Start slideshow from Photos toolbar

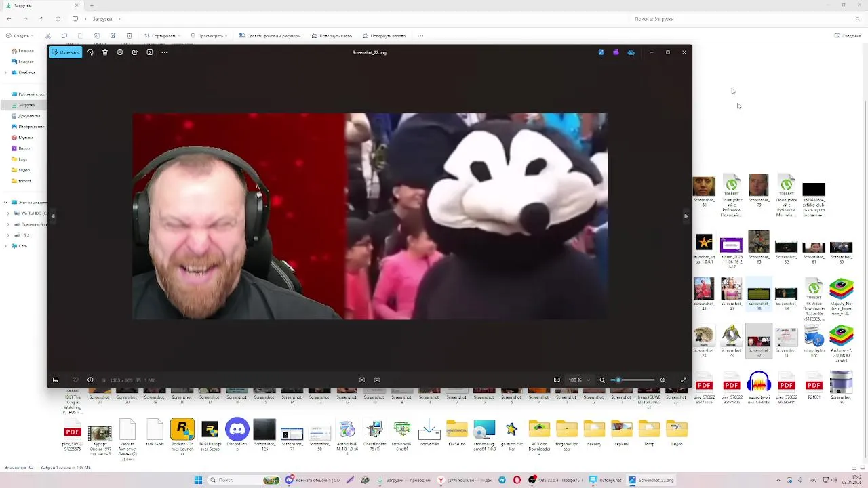point(150,52)
